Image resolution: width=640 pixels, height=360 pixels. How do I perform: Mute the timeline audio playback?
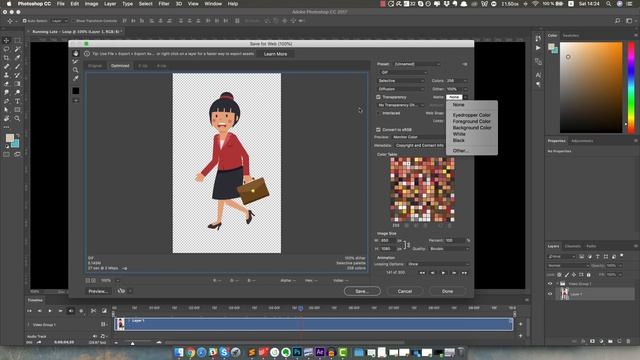[71, 311]
